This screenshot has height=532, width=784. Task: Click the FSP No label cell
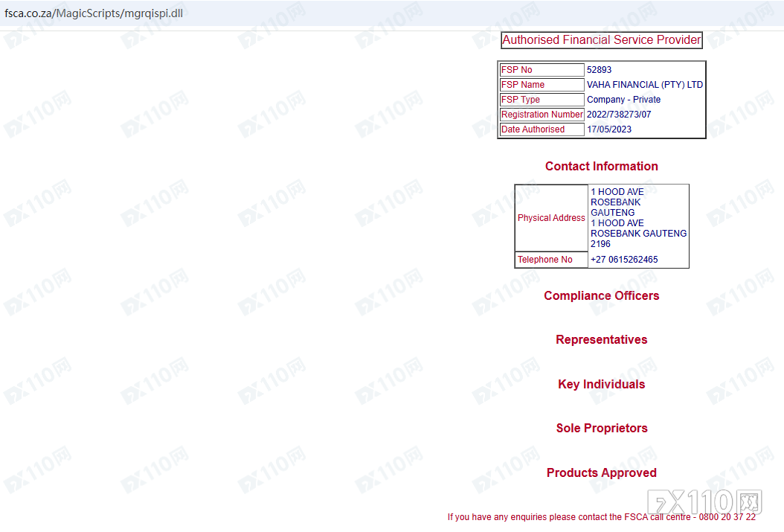(x=542, y=70)
